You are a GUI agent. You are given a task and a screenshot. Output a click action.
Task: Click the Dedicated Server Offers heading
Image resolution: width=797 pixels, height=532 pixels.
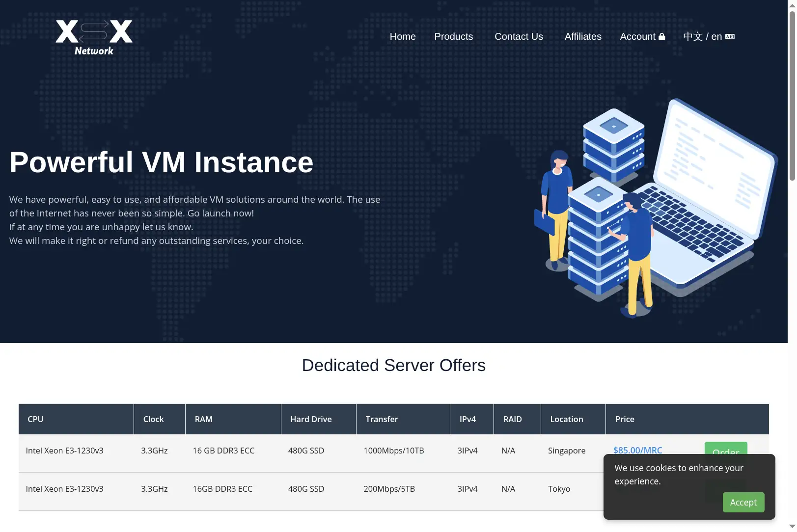394,365
